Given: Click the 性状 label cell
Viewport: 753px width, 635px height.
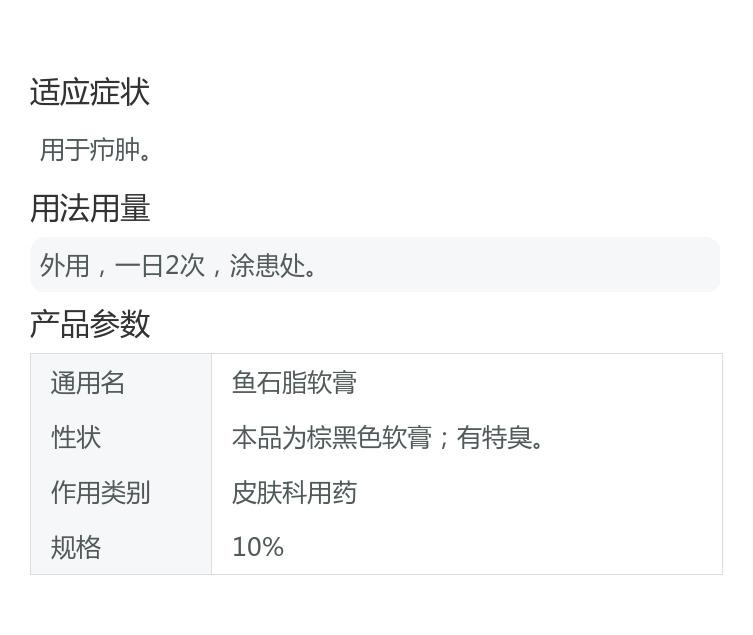Looking at the screenshot, I should [x=121, y=437].
